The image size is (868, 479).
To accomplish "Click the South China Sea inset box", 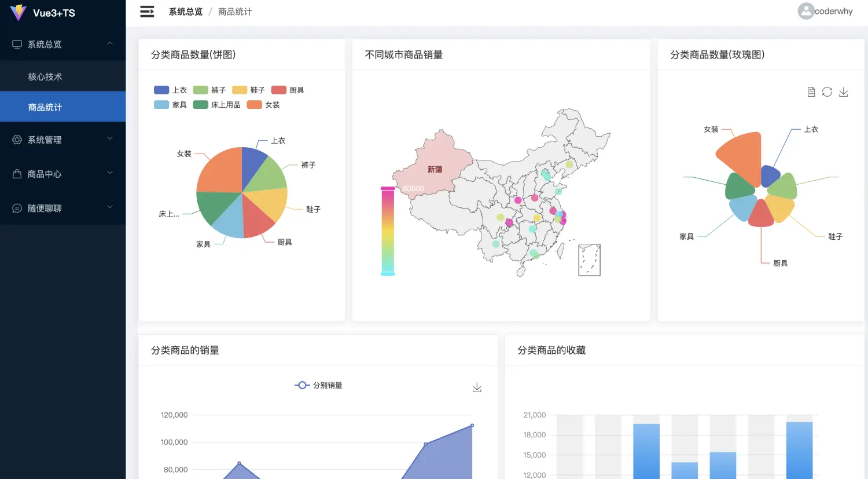I will click(590, 259).
